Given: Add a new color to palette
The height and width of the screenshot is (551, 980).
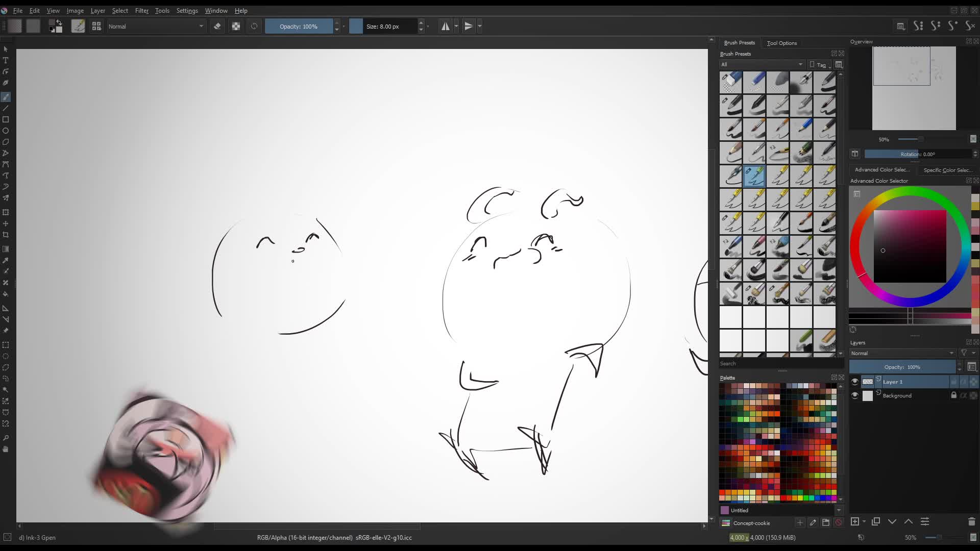Looking at the screenshot, I should point(800,522).
